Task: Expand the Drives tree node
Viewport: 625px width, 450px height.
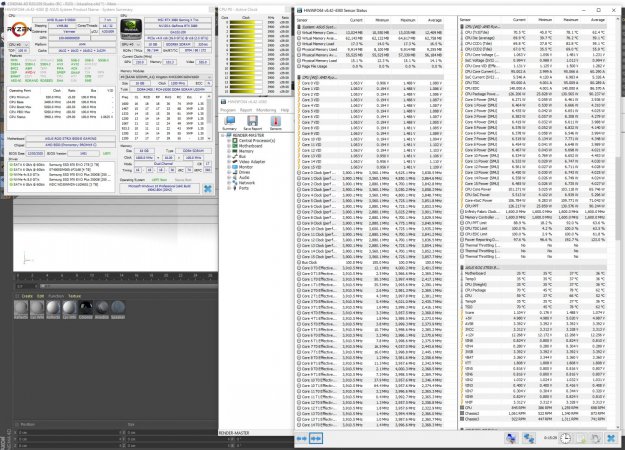Action: point(229,172)
